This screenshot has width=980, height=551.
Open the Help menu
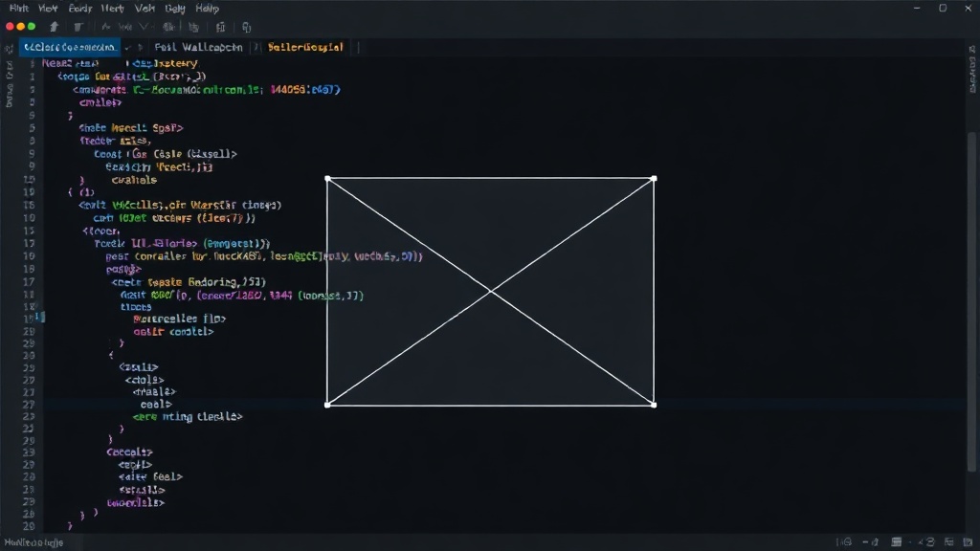click(207, 8)
